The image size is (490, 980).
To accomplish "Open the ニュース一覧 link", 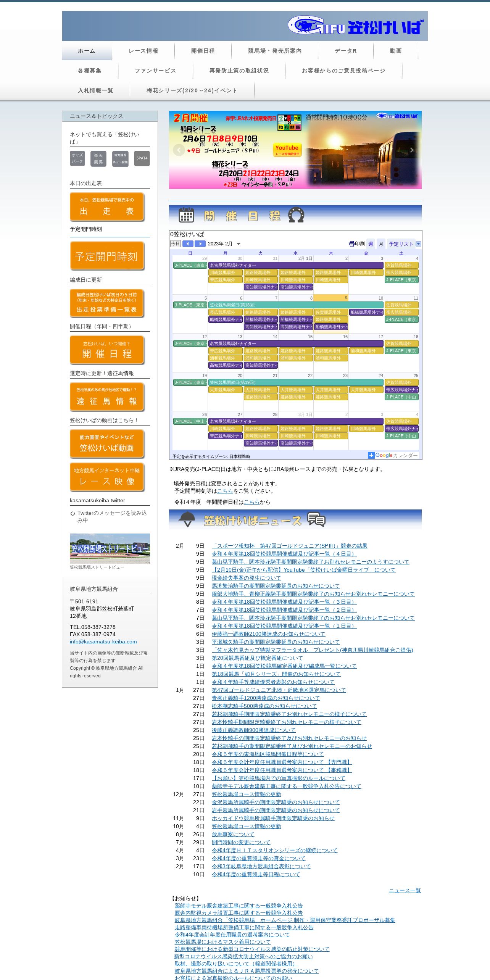I will pyautogui.click(x=405, y=890).
